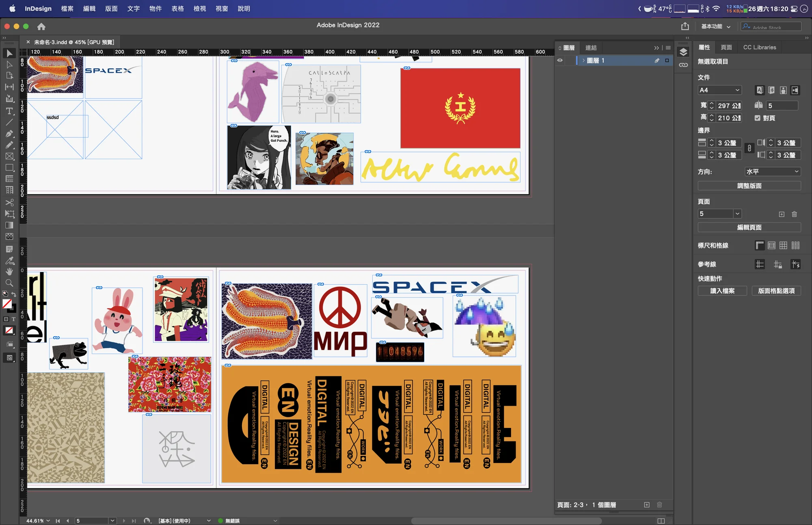
Task: Open Layers panel options menu
Action: (x=668, y=48)
